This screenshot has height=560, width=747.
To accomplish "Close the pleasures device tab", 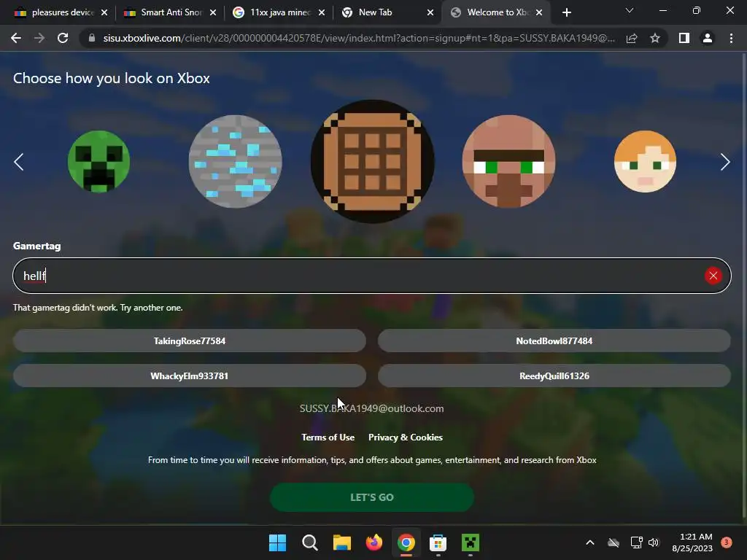I will click(104, 12).
